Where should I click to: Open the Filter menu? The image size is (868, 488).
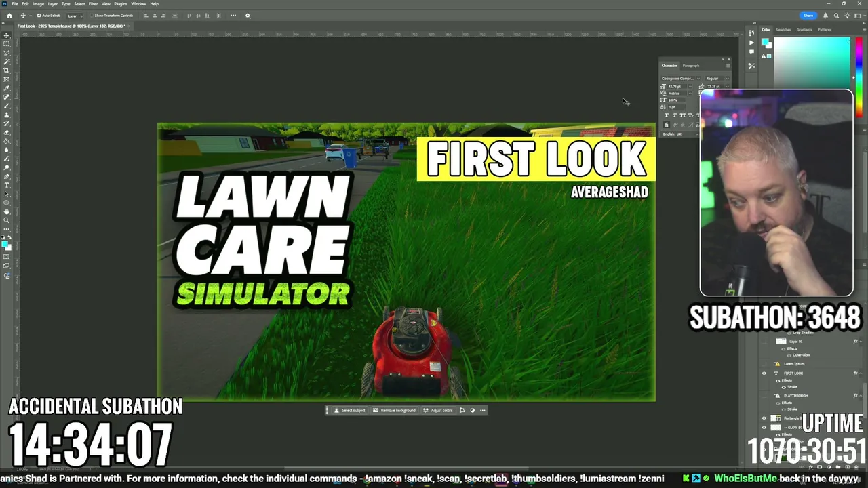point(93,4)
